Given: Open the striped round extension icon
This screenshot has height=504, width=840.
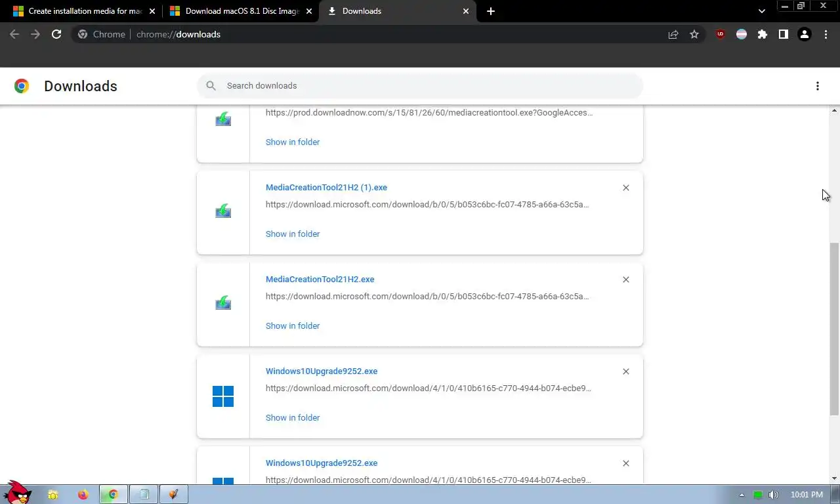Looking at the screenshot, I should tap(742, 34).
